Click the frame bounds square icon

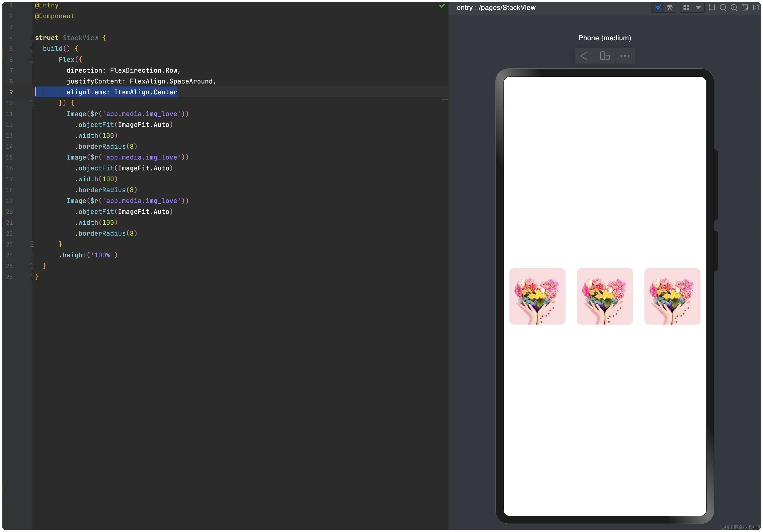pyautogui.click(x=712, y=7)
